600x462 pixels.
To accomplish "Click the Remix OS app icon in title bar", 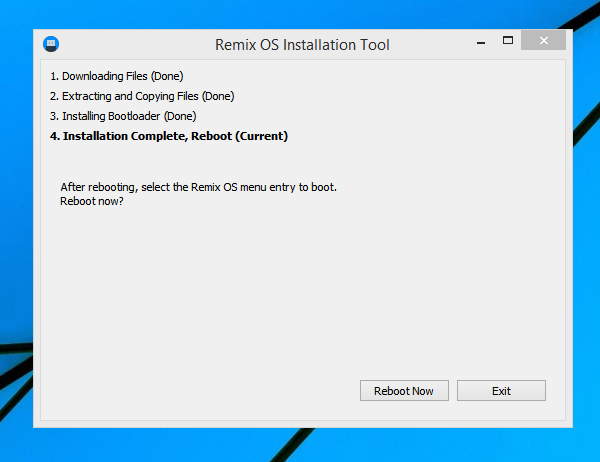I will click(51, 44).
